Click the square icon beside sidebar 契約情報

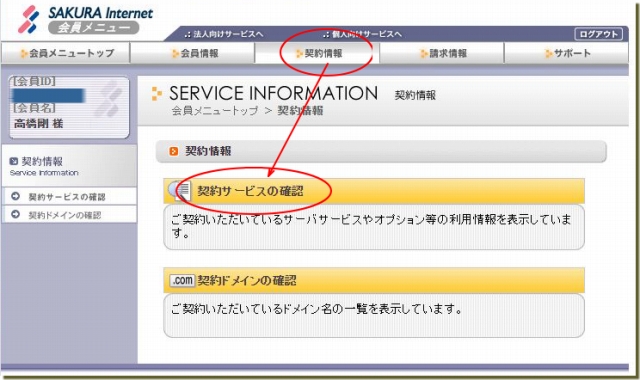click(x=13, y=161)
